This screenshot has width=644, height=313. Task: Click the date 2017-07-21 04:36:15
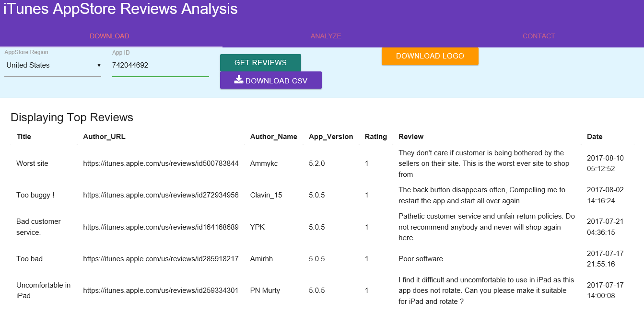click(605, 227)
